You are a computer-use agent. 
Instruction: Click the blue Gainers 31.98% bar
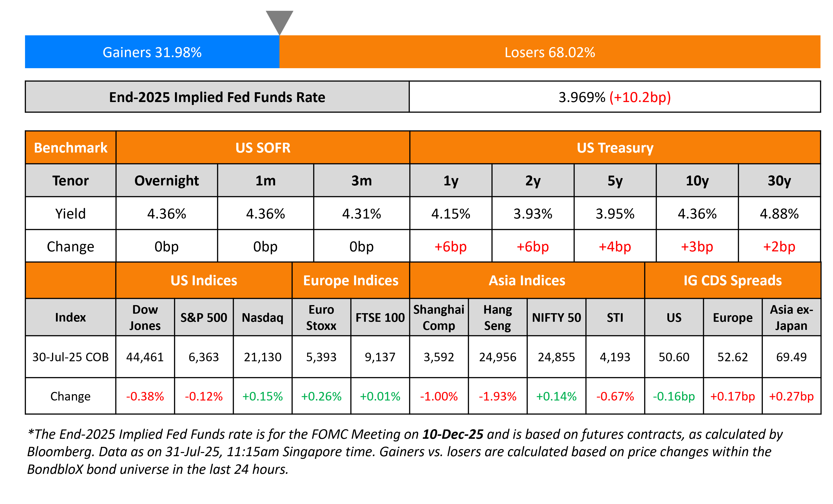point(152,52)
